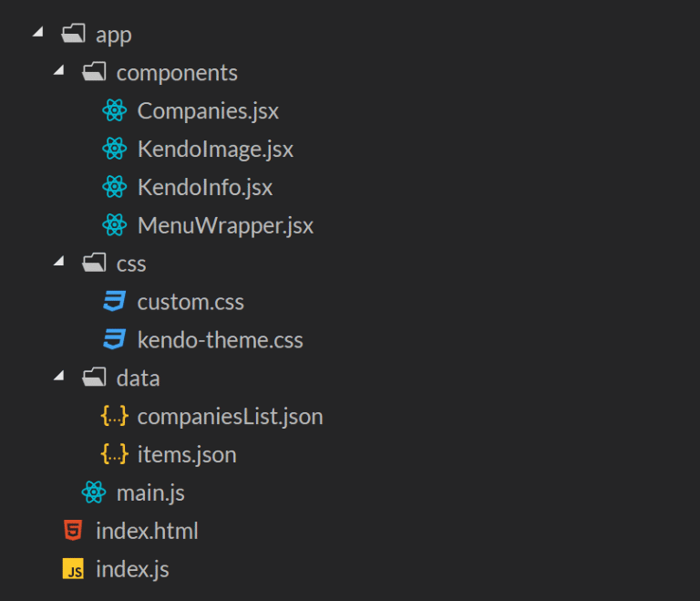The image size is (700, 601).
Task: Collapse the css folder arrow
Action: (59, 261)
